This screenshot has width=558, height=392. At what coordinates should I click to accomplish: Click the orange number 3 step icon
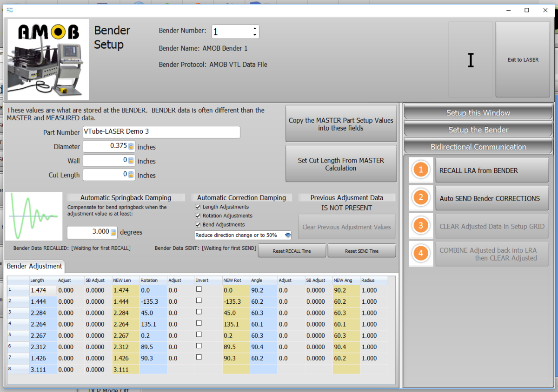pos(421,226)
